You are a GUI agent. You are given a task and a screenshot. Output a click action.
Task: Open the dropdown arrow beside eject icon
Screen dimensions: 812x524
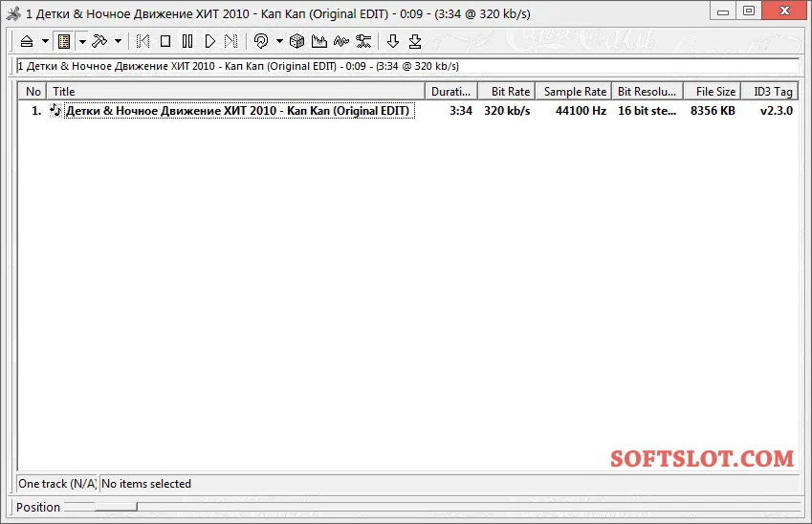tap(45, 41)
